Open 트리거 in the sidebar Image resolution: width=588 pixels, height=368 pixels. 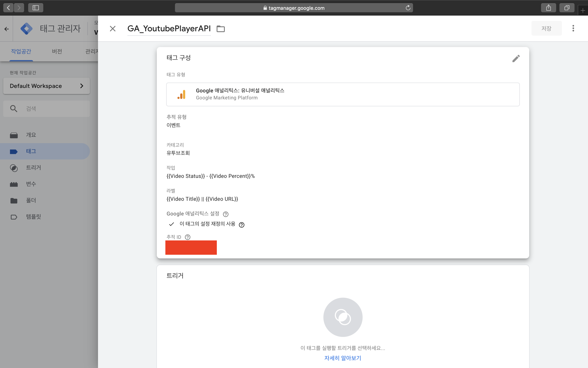pos(45,167)
